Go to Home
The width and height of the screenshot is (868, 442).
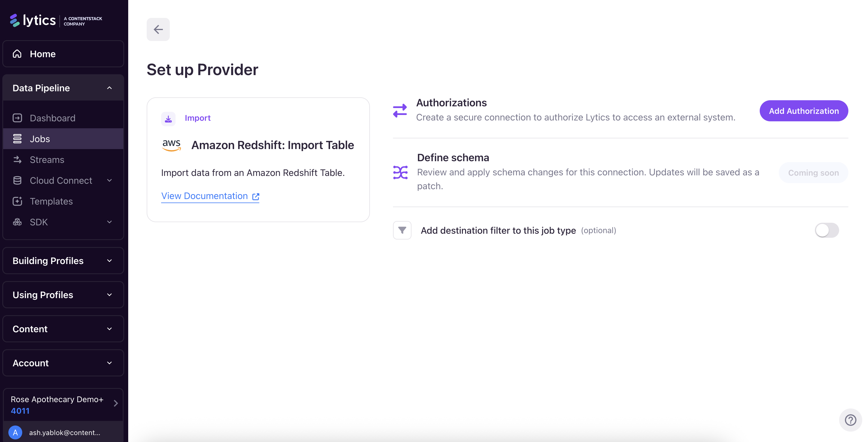(63, 54)
